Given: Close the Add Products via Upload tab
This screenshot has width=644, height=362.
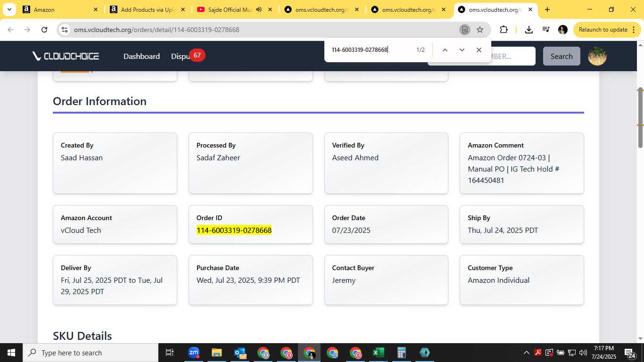Looking at the screenshot, I should pyautogui.click(x=182, y=9).
